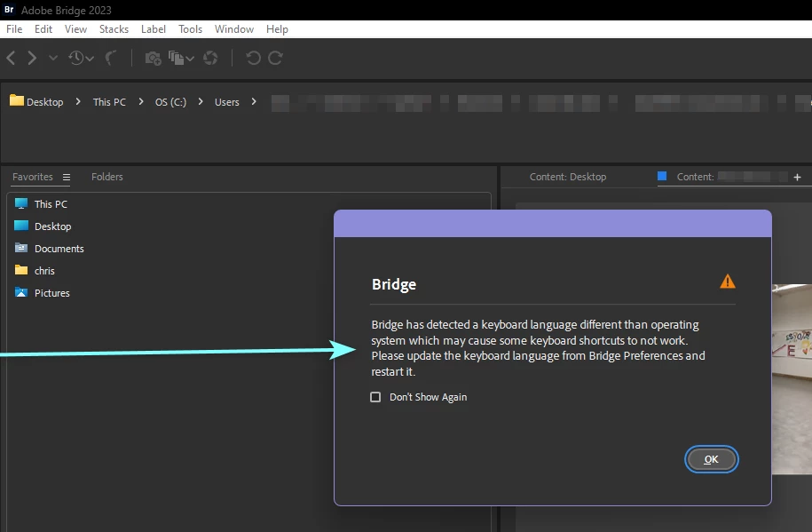This screenshot has width=812, height=532.
Task: Open the Favorites panel hamburger menu
Action: [x=67, y=178]
